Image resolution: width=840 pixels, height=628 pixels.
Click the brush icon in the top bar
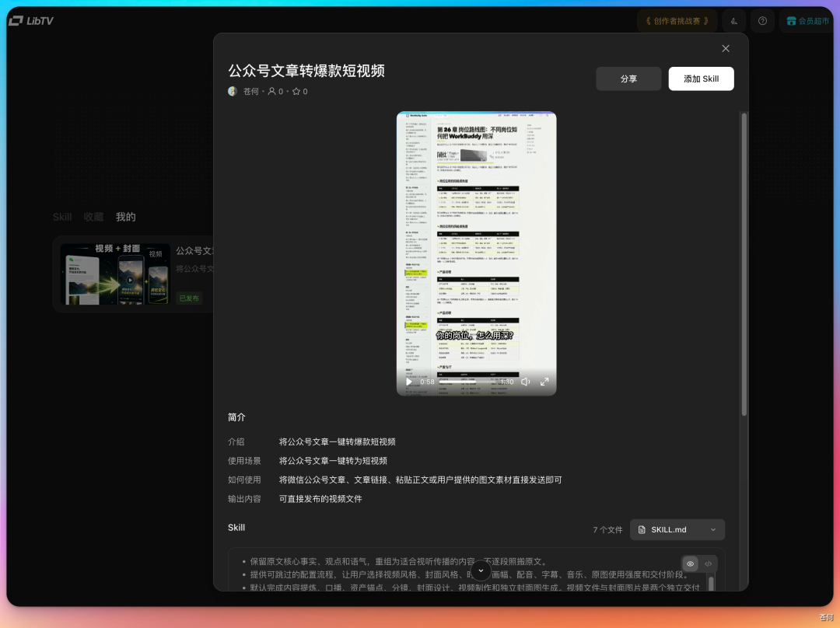click(x=734, y=21)
